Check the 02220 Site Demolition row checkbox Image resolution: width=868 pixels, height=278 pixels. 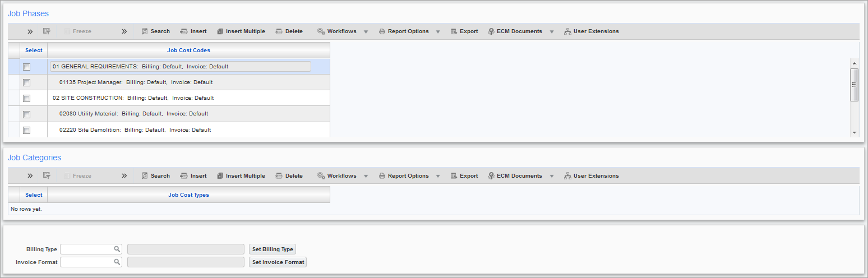pyautogui.click(x=26, y=130)
